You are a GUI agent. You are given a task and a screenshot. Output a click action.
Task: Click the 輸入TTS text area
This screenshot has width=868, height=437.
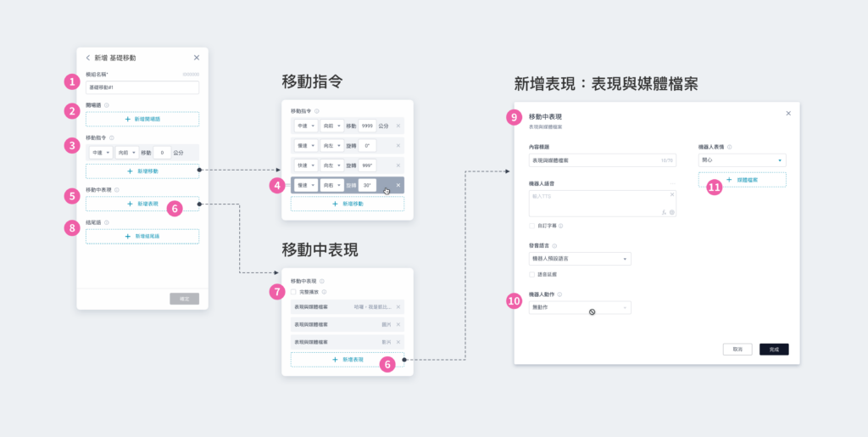(603, 204)
